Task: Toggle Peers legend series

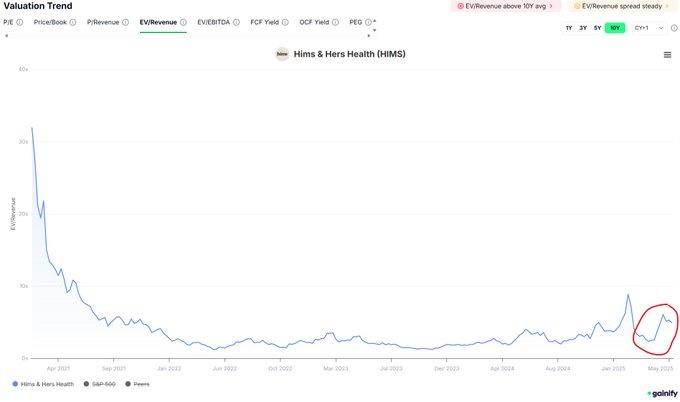Action: tap(137, 384)
